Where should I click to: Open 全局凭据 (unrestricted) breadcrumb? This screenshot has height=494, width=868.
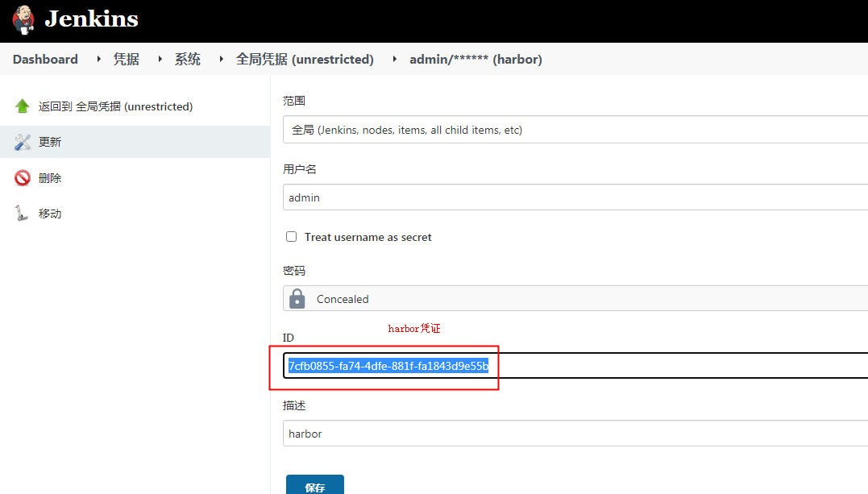tap(305, 60)
